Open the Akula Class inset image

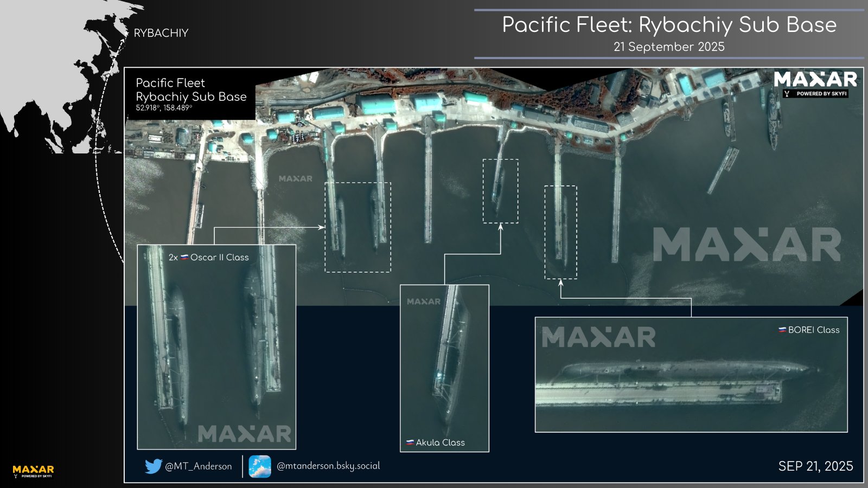(x=444, y=368)
